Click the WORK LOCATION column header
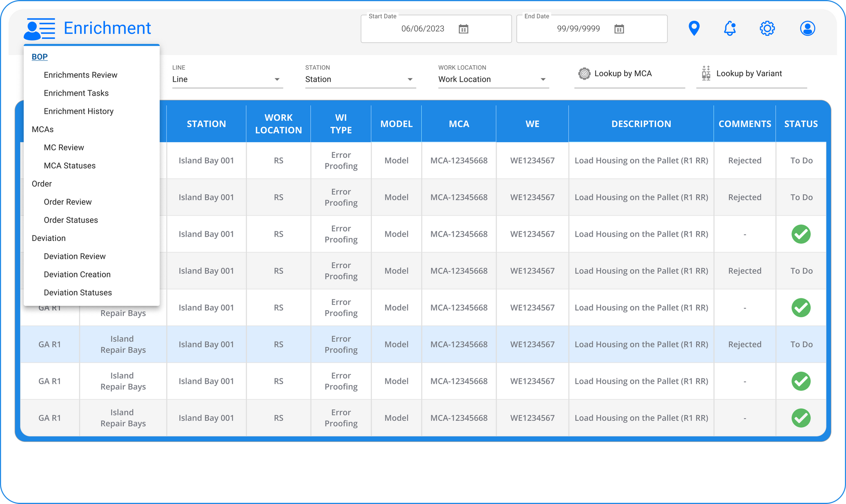846x504 pixels. click(278, 124)
